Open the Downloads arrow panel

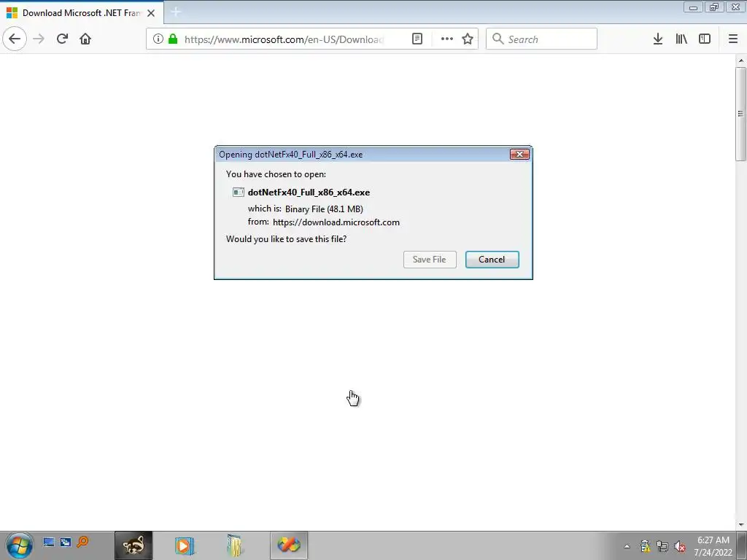(658, 39)
